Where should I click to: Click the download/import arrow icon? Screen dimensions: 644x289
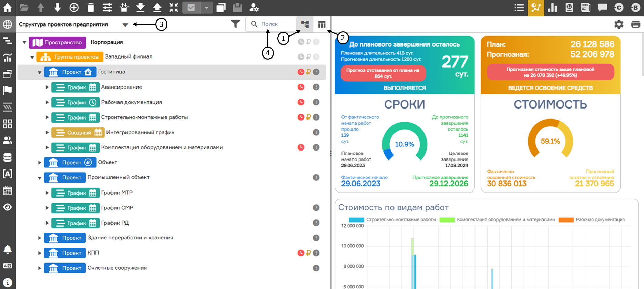(x=140, y=8)
